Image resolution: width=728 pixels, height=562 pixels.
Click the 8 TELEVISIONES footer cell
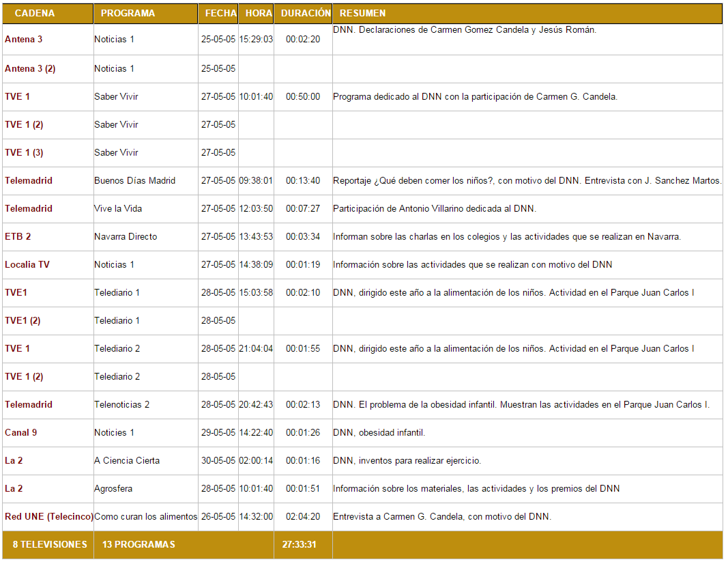coord(50,545)
